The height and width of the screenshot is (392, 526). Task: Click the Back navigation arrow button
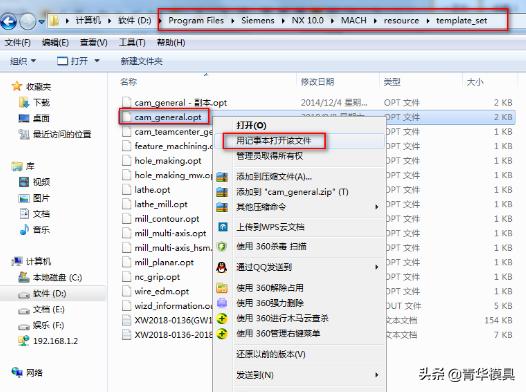coord(9,22)
